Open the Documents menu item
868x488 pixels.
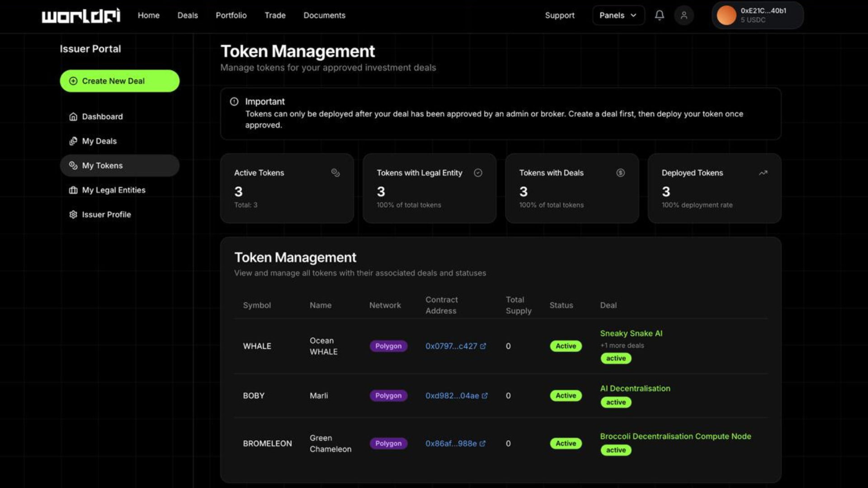pos(324,15)
